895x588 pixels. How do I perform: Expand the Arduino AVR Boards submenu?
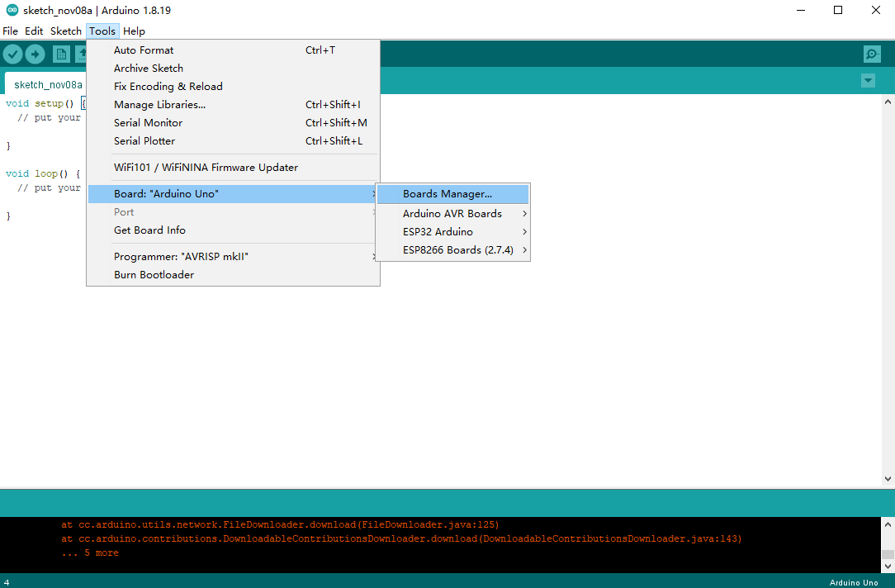click(x=452, y=213)
